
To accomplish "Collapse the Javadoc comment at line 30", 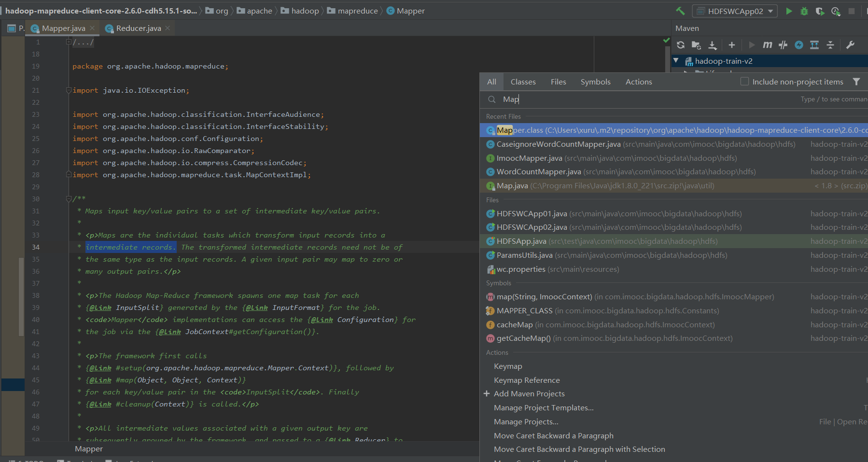I will (x=69, y=199).
